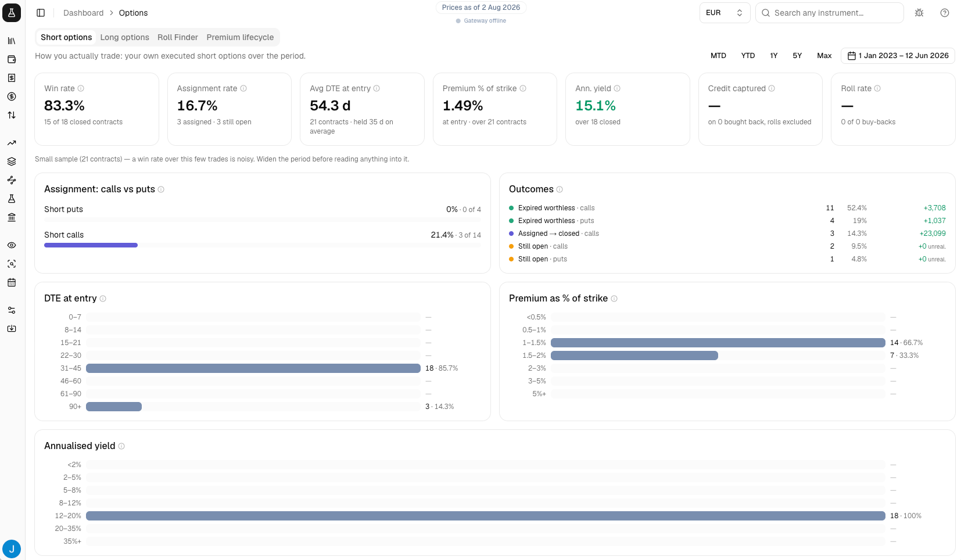961x560 pixels.
Task: Switch to the Long options tab
Action: tap(124, 37)
